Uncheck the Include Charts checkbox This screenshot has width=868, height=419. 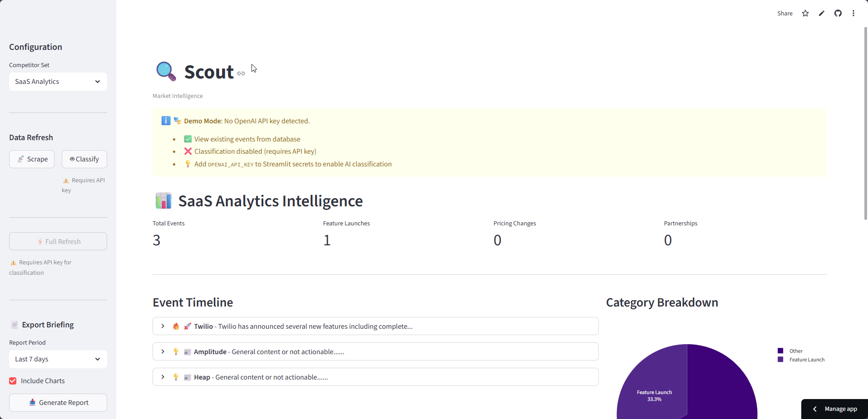pos(13,381)
